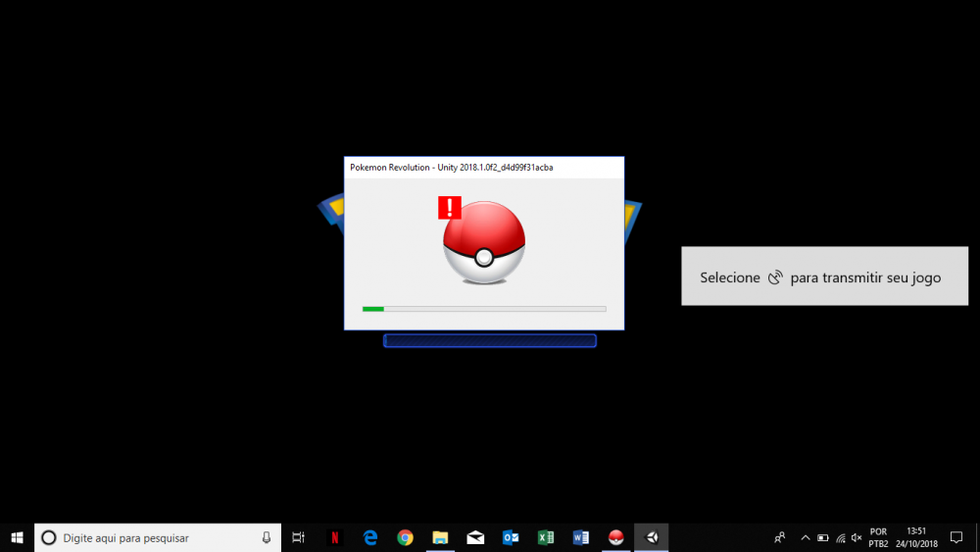980x552 pixels.
Task: Open the Wi-Fi network icon
Action: pyautogui.click(x=840, y=537)
